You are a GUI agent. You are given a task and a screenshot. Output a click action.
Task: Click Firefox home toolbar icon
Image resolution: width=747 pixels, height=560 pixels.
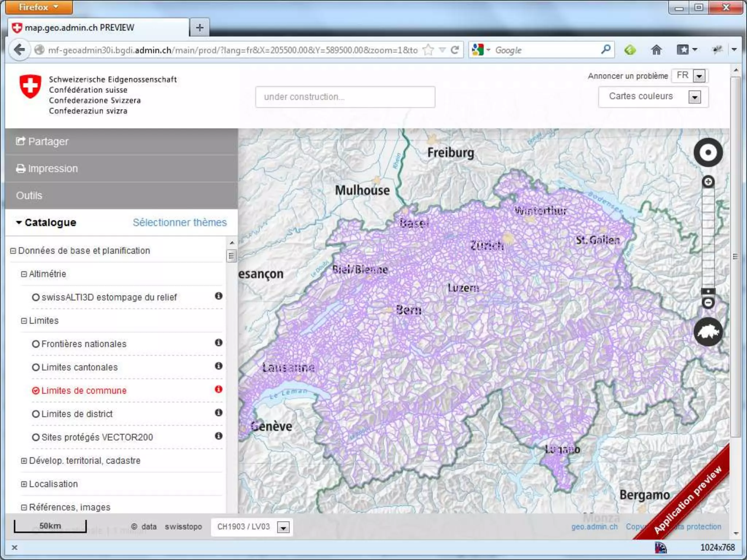tap(656, 50)
